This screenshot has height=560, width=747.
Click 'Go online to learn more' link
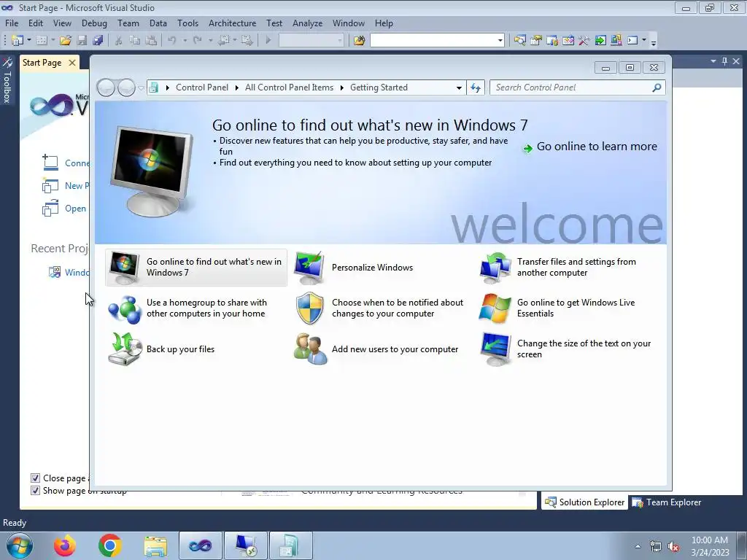coord(597,147)
